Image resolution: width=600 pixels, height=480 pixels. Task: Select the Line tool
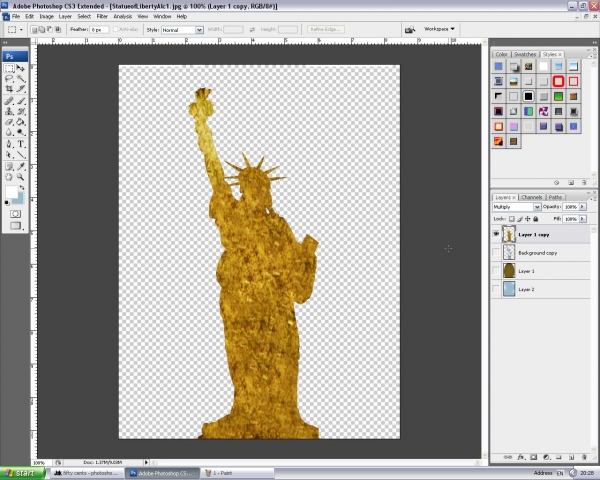[21, 155]
